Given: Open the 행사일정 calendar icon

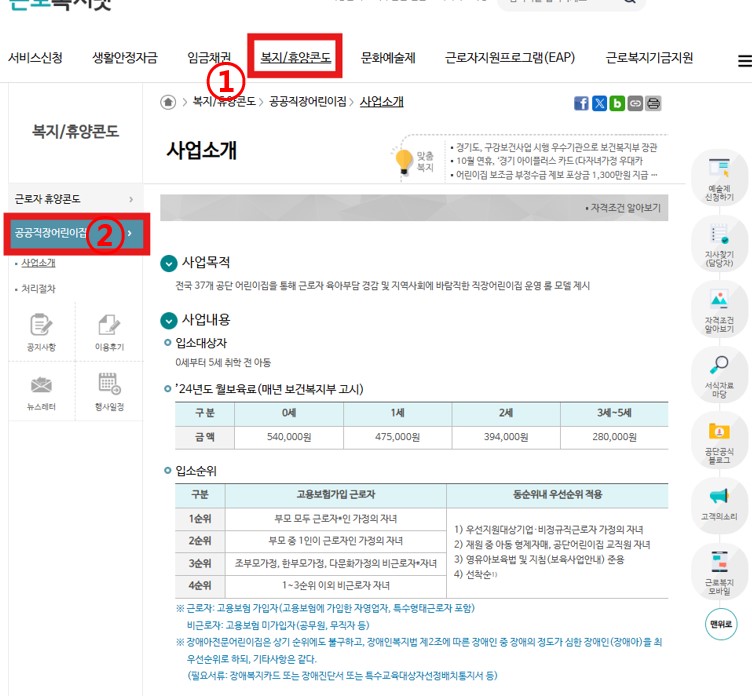Looking at the screenshot, I should point(109,392).
